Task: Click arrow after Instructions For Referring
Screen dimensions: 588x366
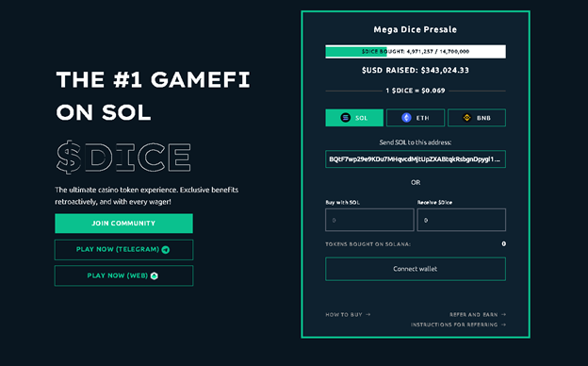Action: (503, 324)
